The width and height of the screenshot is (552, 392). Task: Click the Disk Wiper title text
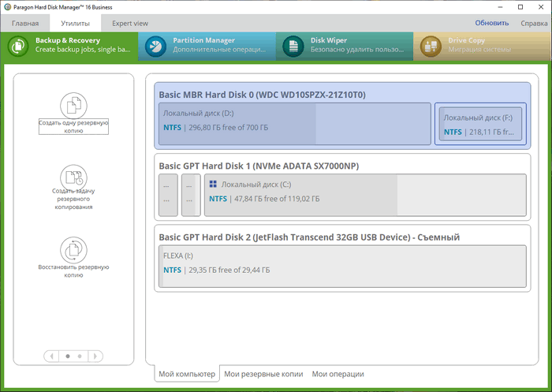point(329,40)
